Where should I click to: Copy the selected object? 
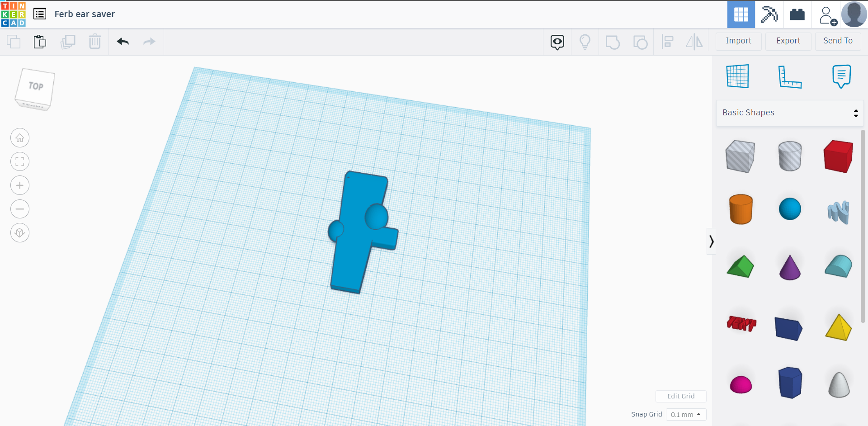(13, 42)
